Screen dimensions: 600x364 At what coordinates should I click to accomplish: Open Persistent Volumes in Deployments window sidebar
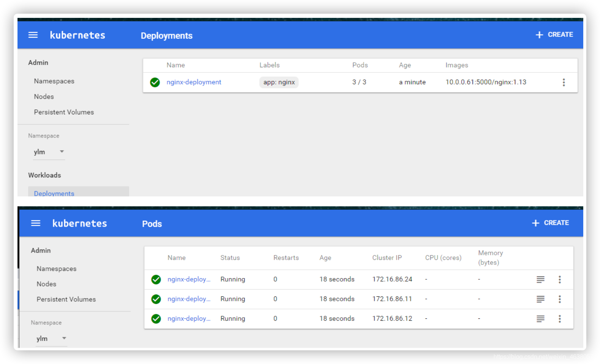[64, 112]
